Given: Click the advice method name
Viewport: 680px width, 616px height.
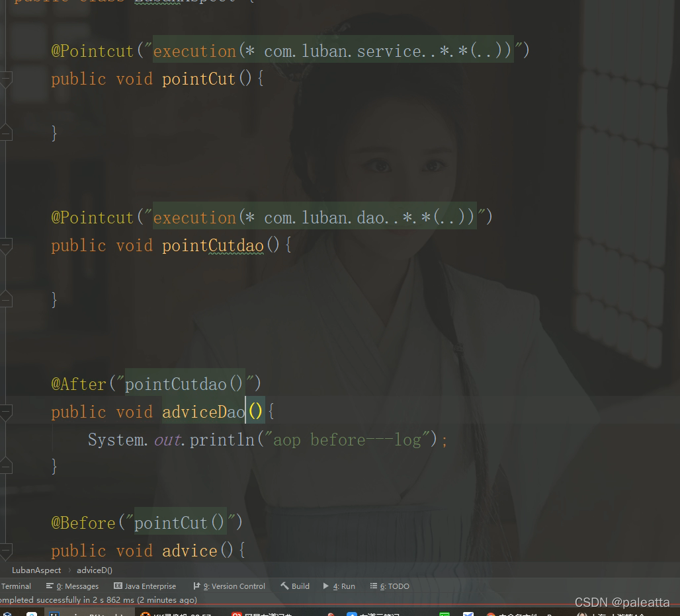Looking at the screenshot, I should [x=190, y=551].
